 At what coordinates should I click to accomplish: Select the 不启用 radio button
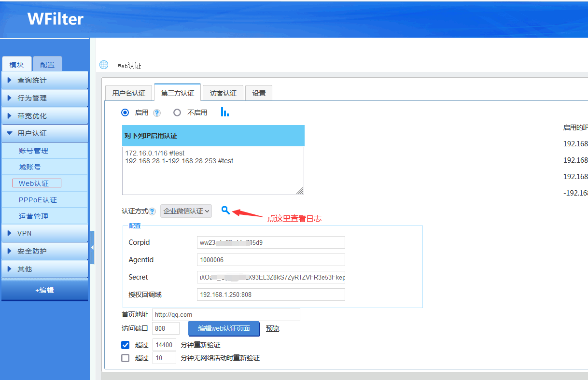pos(177,113)
